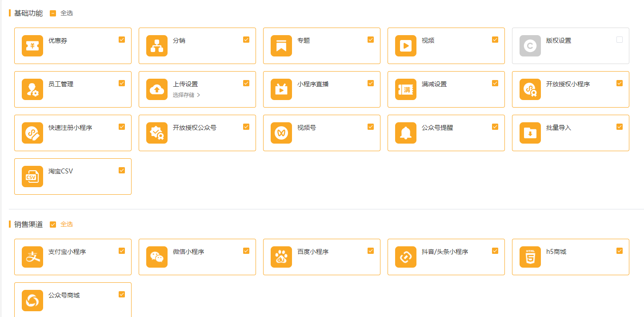Expand 选择存储 under 上传设置
644x317 pixels.
186,95
